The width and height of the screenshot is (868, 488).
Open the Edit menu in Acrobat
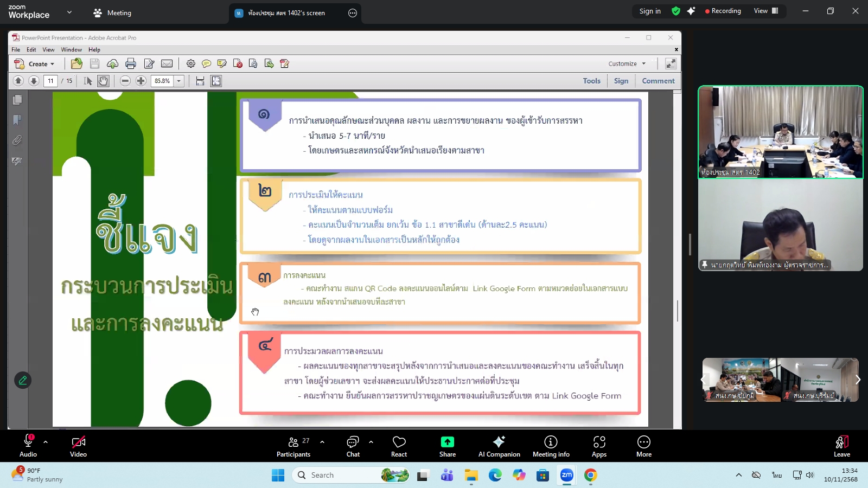tap(31, 49)
